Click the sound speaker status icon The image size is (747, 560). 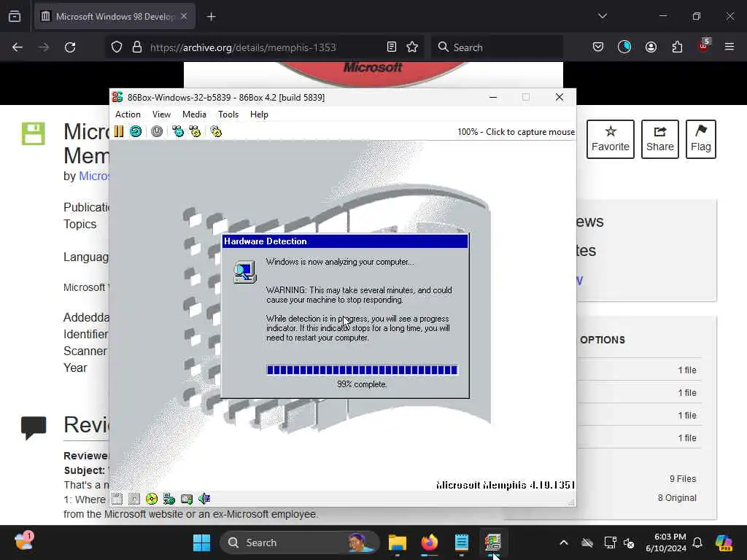pos(204,499)
